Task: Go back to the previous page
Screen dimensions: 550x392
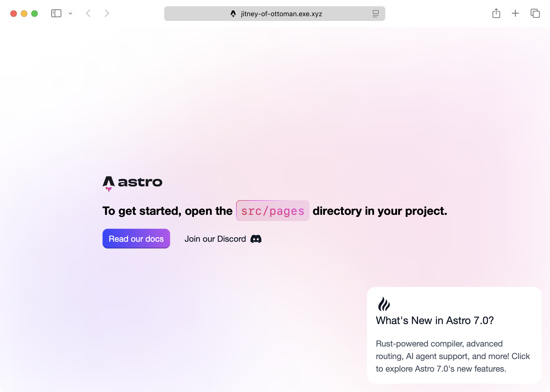Action: click(x=88, y=13)
